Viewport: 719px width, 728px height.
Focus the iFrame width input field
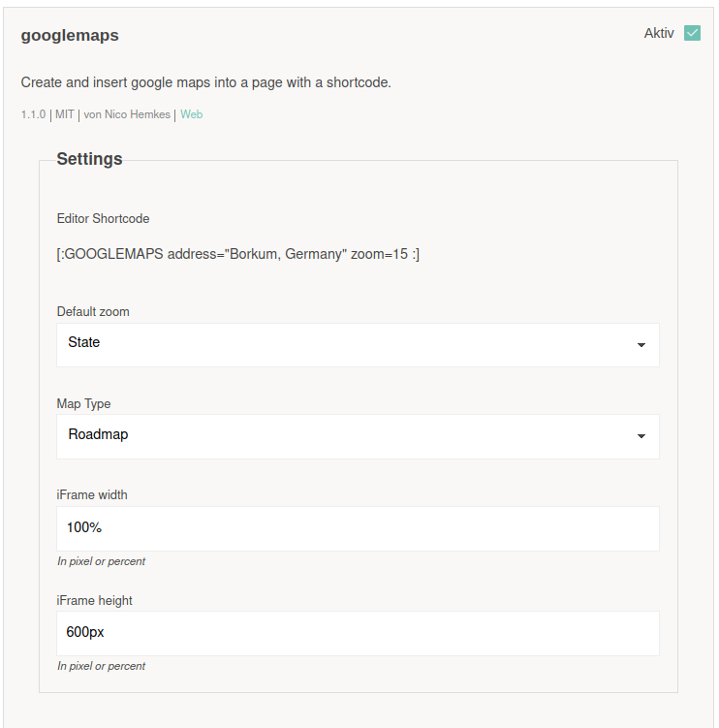(358, 529)
